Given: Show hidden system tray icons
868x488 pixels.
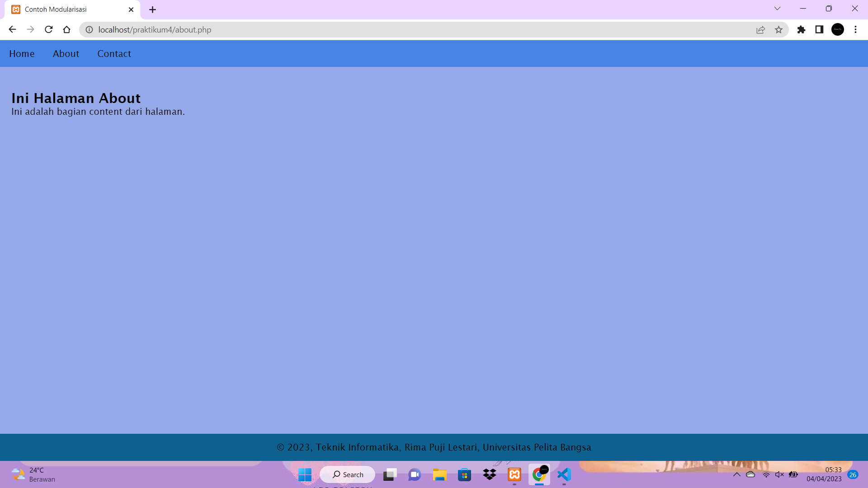Looking at the screenshot, I should click(736, 474).
